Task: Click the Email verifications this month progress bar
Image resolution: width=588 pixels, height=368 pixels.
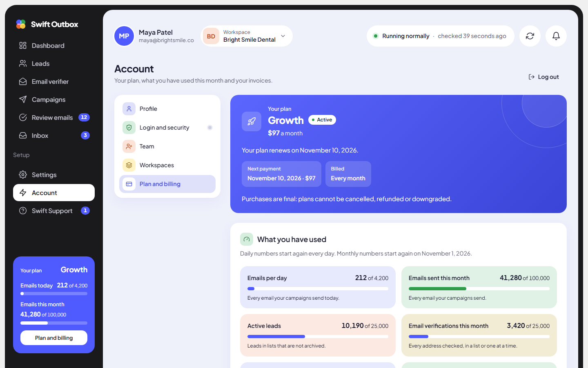Action: 479,337
